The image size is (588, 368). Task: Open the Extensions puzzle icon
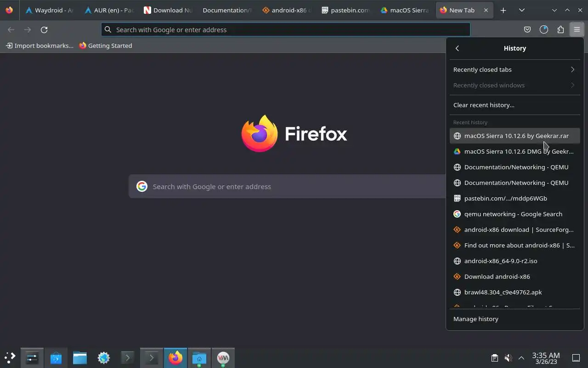coord(560,29)
